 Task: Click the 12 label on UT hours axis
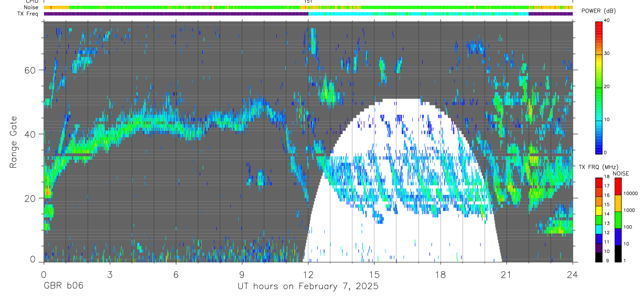pyautogui.click(x=308, y=274)
